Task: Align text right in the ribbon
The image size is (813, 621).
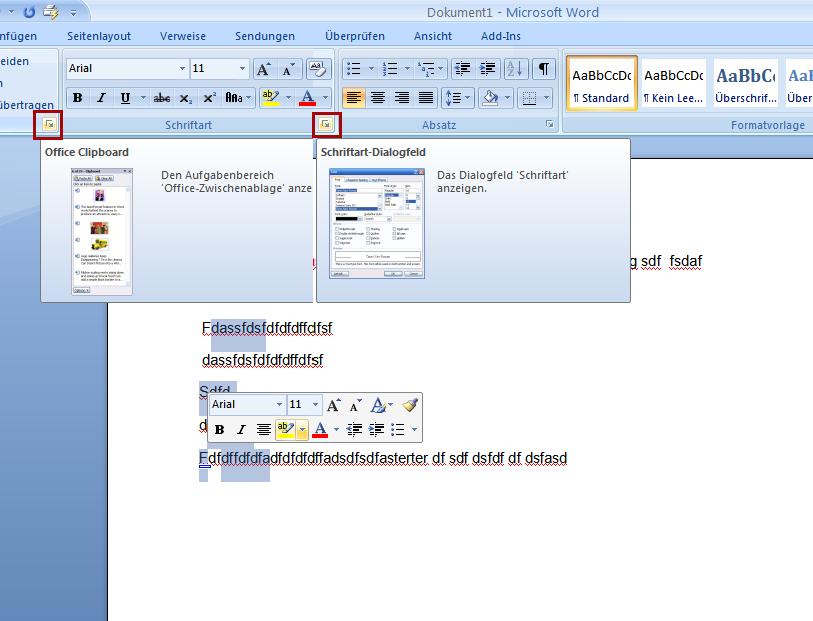Action: 402,97
